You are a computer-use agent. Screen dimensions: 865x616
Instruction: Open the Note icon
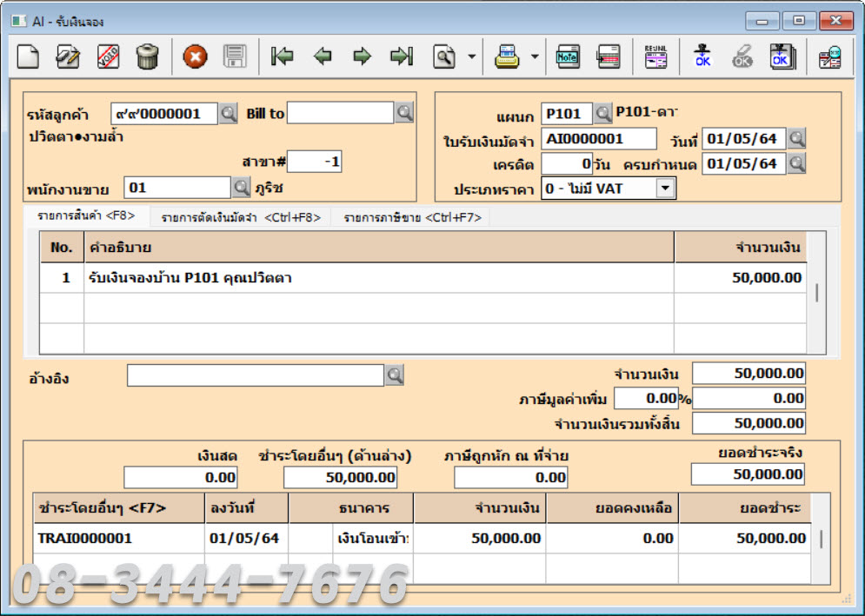(568, 56)
